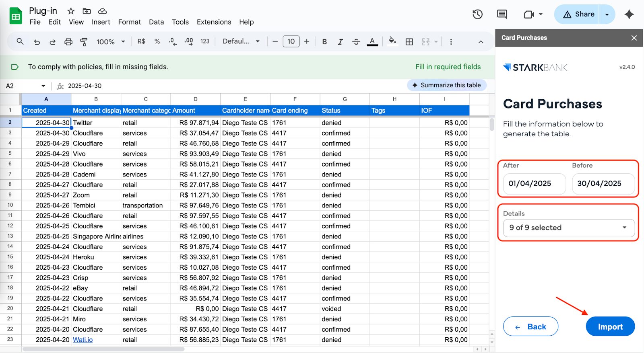
Task: Open the Gemini sparkle icon
Action: (x=629, y=14)
